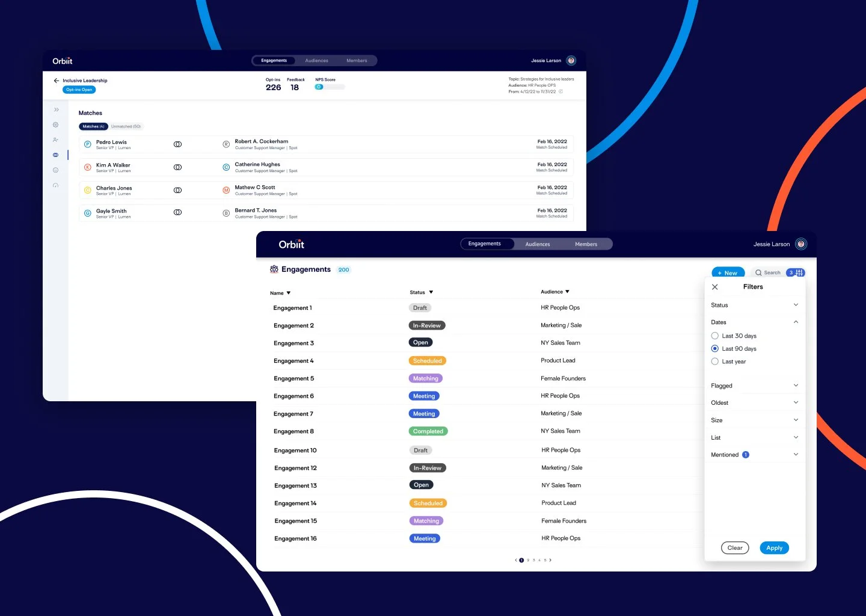Open the smiley feedback icon in back window sidebar
866x616 pixels.
[x=55, y=170]
